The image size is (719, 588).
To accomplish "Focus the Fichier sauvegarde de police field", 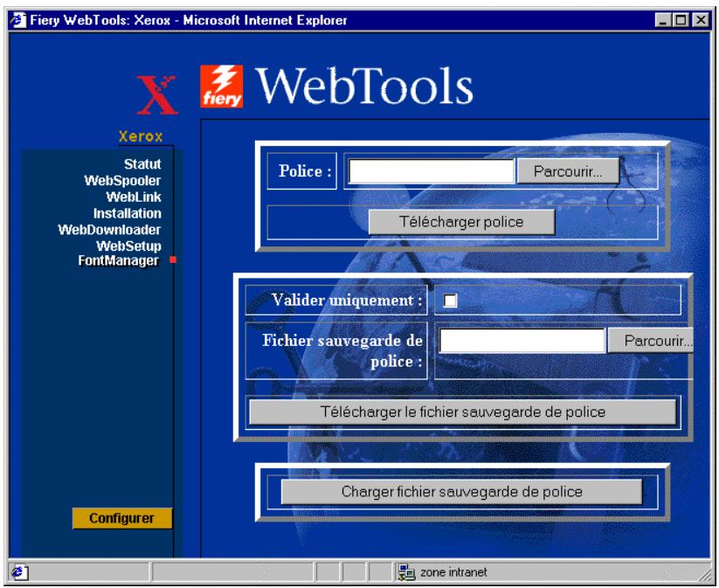I will [x=522, y=341].
